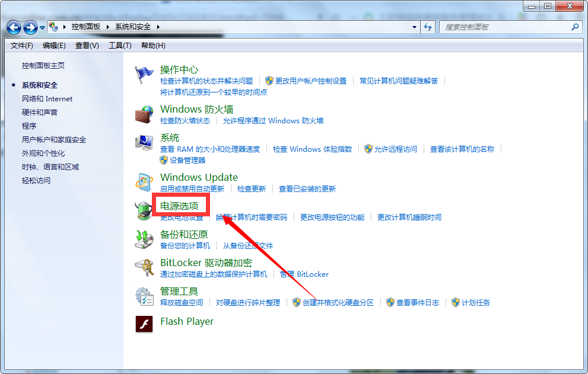Select 外观和个性化 in the sidebar
Screen dimensions: 588x374
click(x=43, y=154)
